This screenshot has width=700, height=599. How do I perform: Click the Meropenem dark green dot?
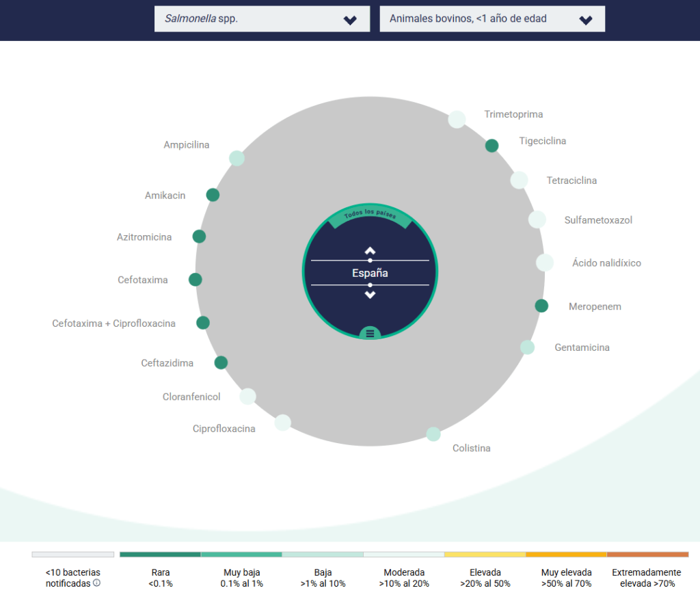541,306
